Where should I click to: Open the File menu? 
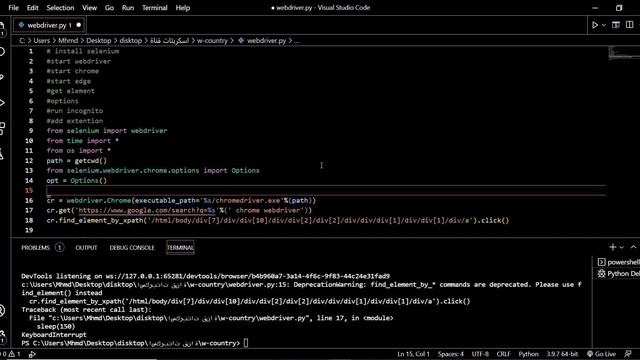pos(13,8)
